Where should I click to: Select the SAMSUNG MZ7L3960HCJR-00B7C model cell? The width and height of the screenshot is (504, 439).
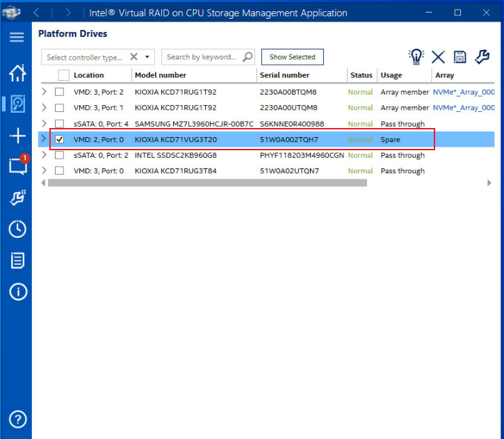194,124
